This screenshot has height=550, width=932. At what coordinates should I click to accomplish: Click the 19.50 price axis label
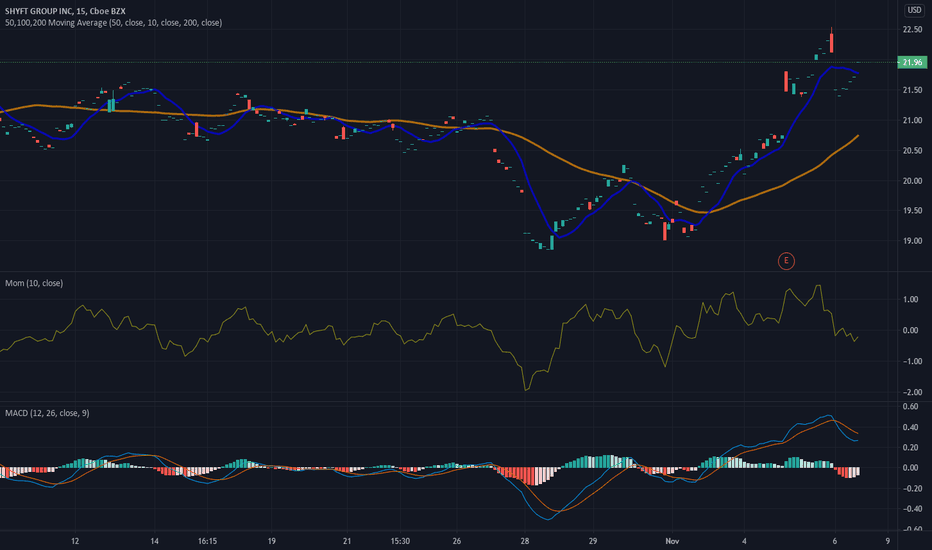[912, 210]
